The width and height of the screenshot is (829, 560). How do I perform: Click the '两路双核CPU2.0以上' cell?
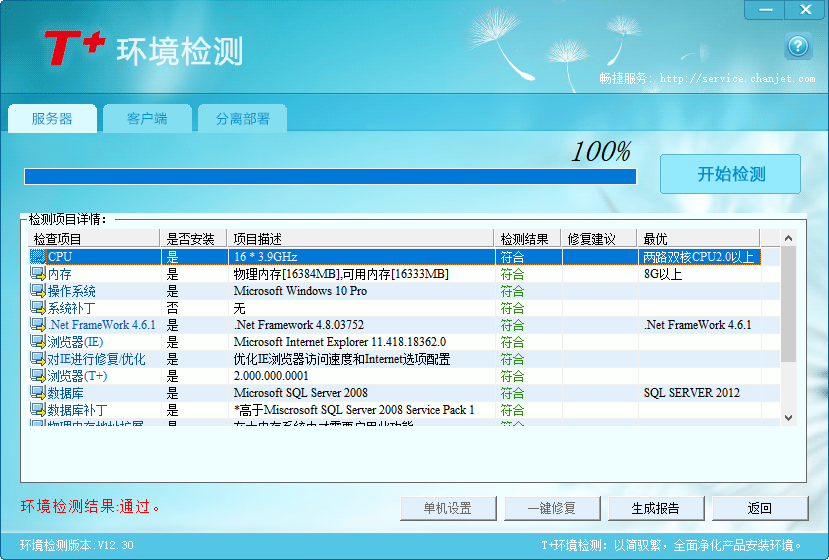698,256
